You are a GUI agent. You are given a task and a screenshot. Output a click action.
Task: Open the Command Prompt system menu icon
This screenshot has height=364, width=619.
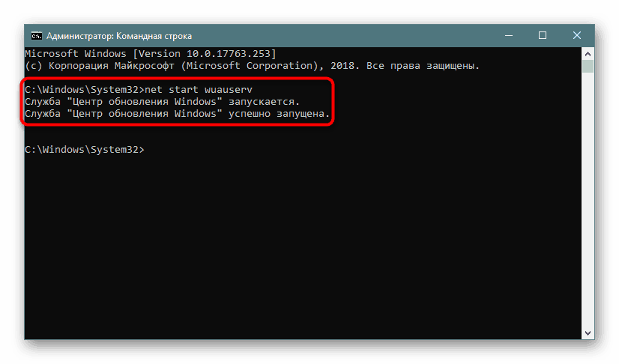point(36,35)
